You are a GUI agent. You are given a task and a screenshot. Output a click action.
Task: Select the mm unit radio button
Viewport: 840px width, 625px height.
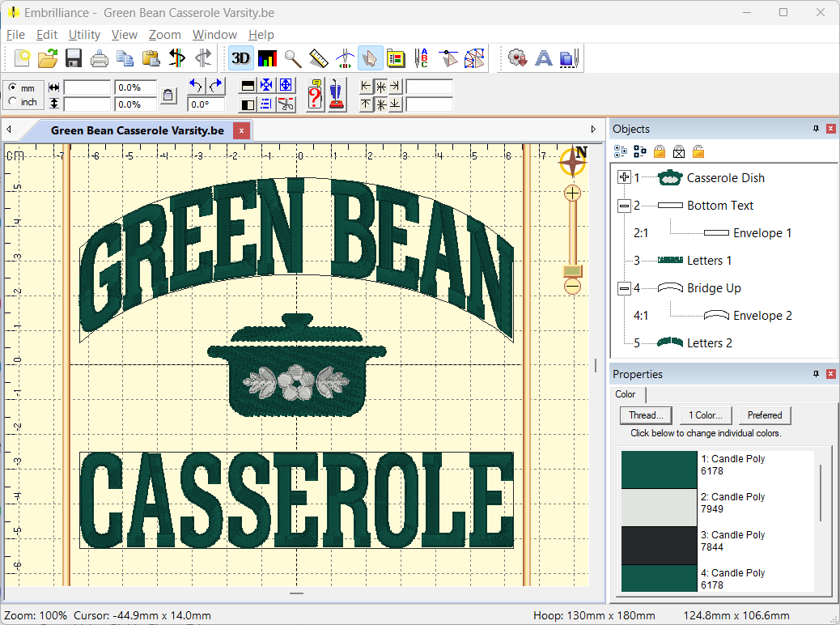[x=13, y=87]
